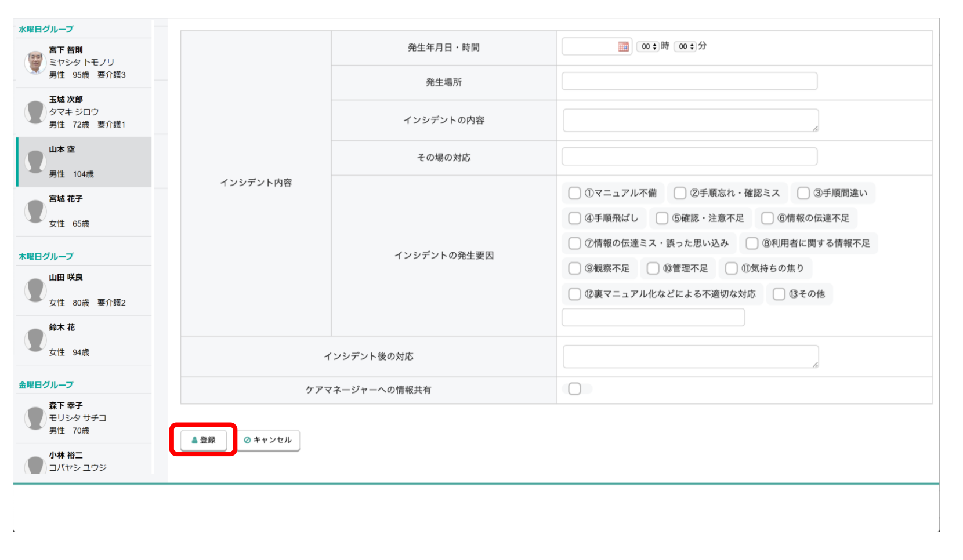Screen dimensions: 963x560
Task: Click 宮城 花子's avatar icon
Action: click(x=35, y=211)
